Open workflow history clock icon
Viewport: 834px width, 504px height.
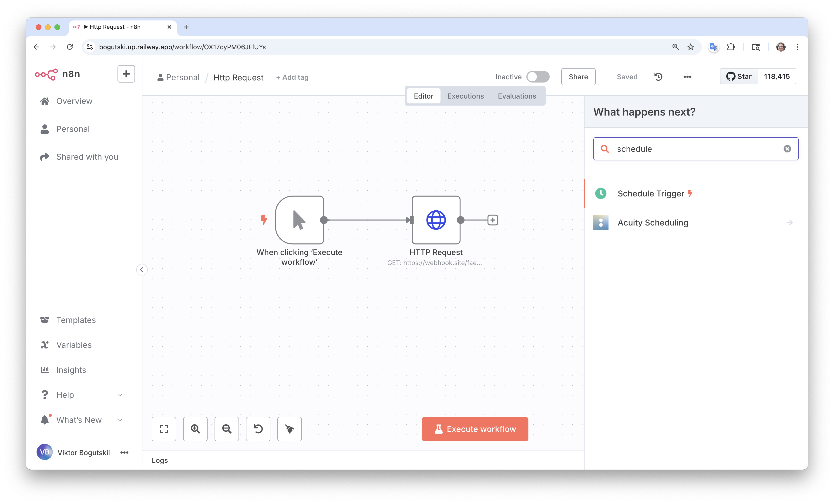[x=658, y=77]
